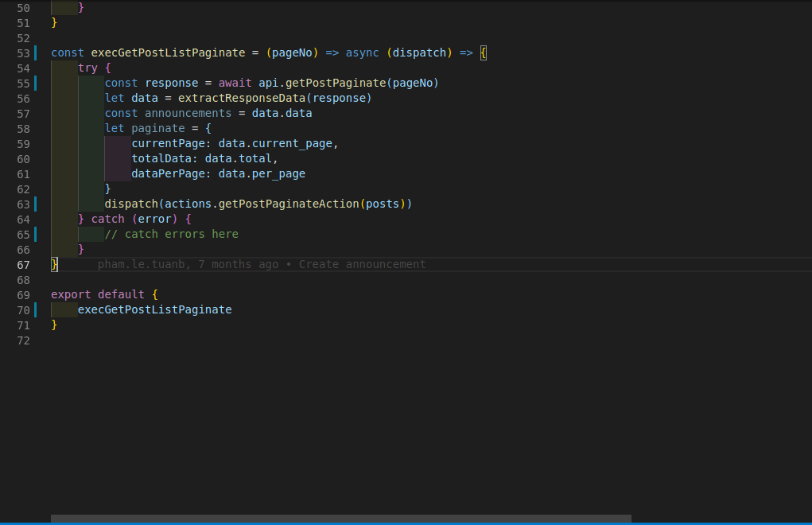Click the pageNo parameter on line 53
812x525 pixels.
(x=292, y=52)
